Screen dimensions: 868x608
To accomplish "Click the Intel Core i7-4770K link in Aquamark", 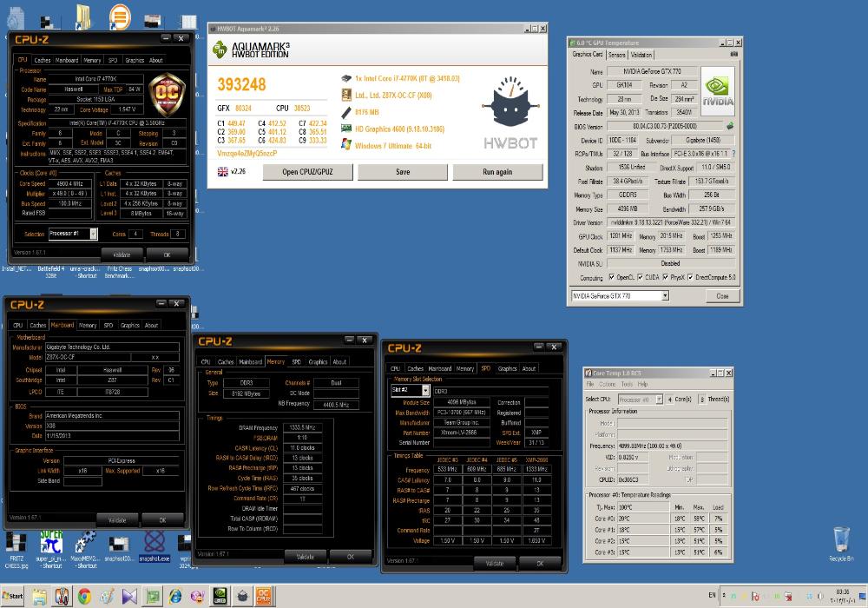I will [x=407, y=79].
